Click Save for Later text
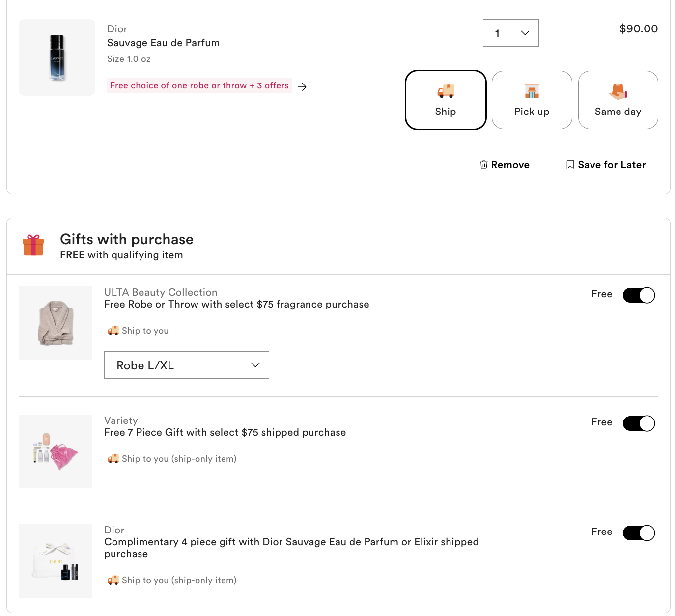 pos(612,165)
